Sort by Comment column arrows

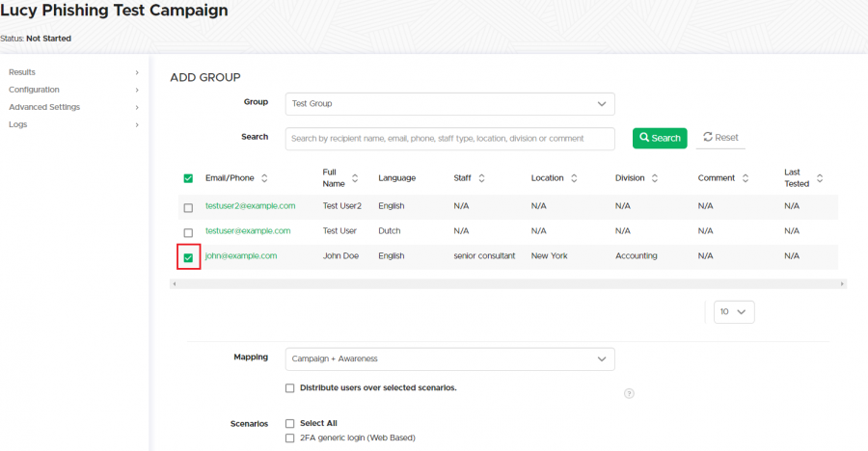coord(746,178)
